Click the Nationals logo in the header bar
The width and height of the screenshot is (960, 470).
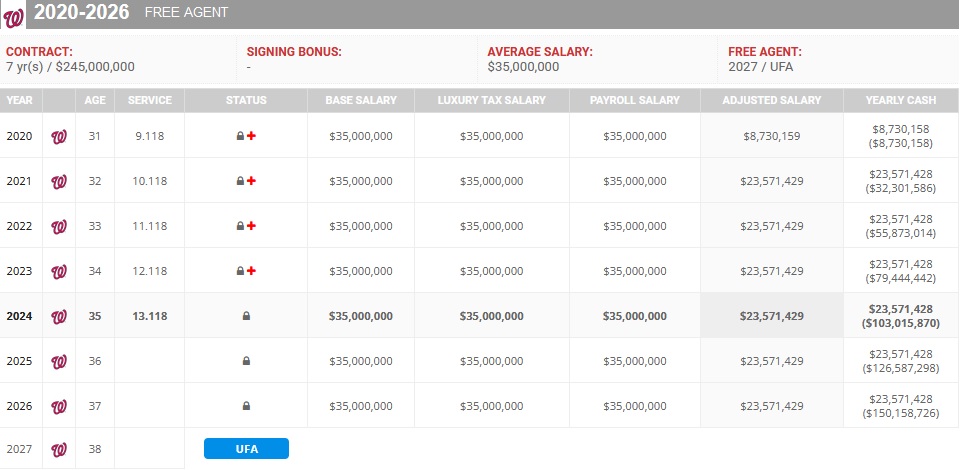click(16, 14)
